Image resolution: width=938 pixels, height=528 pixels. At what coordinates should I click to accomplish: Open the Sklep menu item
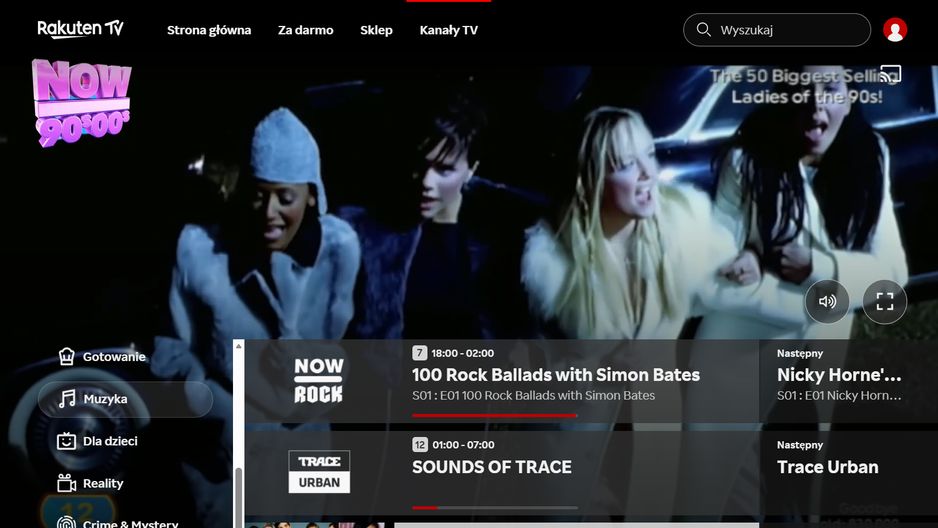click(x=376, y=30)
